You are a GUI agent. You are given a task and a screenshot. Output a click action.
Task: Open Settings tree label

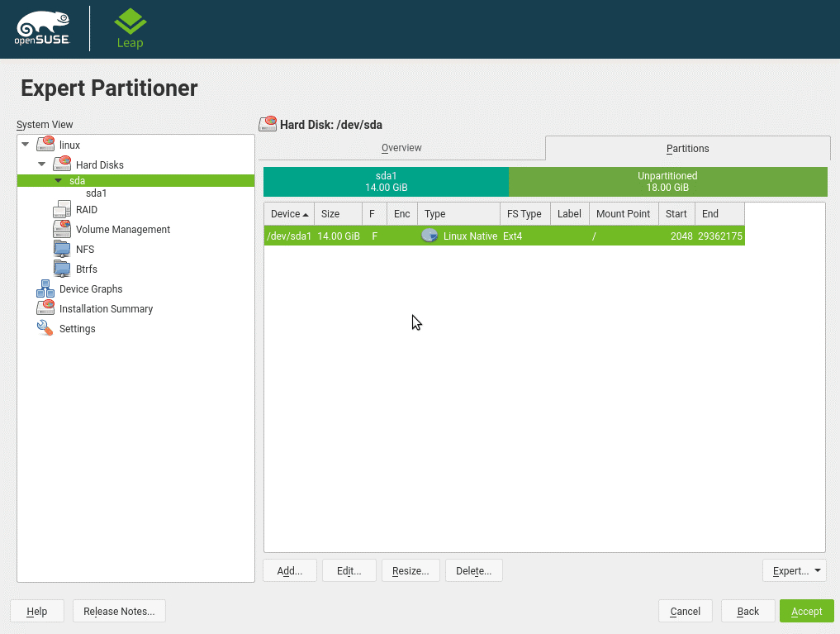78,328
